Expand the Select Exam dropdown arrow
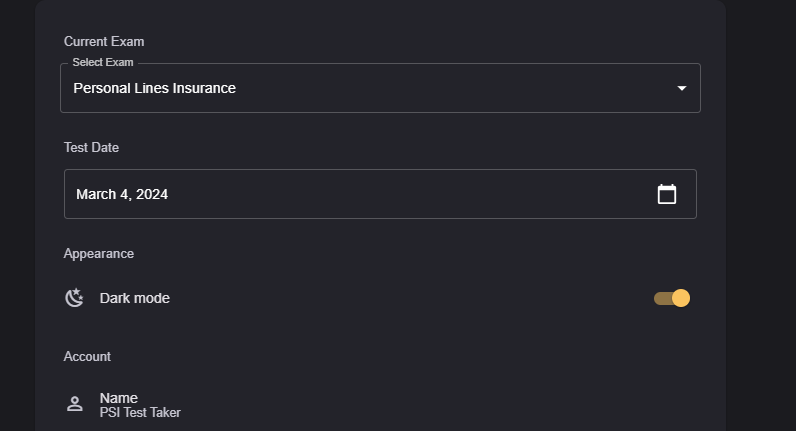 (682, 88)
